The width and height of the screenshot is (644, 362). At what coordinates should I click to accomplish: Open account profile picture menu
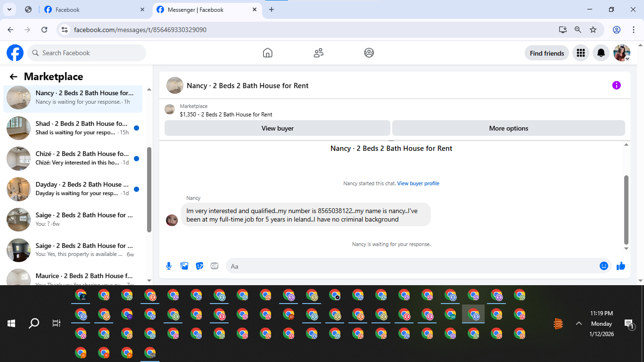point(622,53)
